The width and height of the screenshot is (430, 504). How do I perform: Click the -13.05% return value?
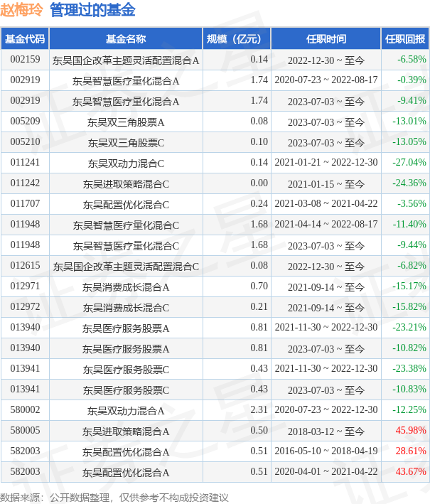pos(409,141)
